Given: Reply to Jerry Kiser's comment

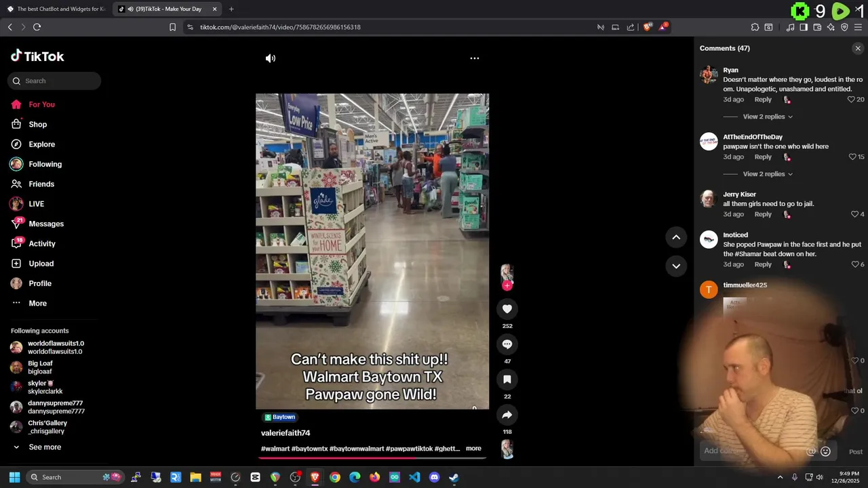Looking at the screenshot, I should (x=763, y=214).
